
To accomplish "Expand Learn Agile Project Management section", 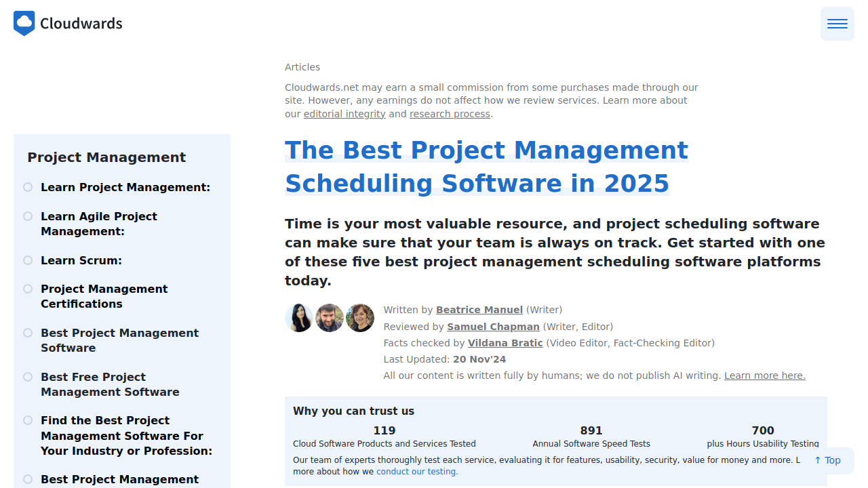I will [99, 224].
